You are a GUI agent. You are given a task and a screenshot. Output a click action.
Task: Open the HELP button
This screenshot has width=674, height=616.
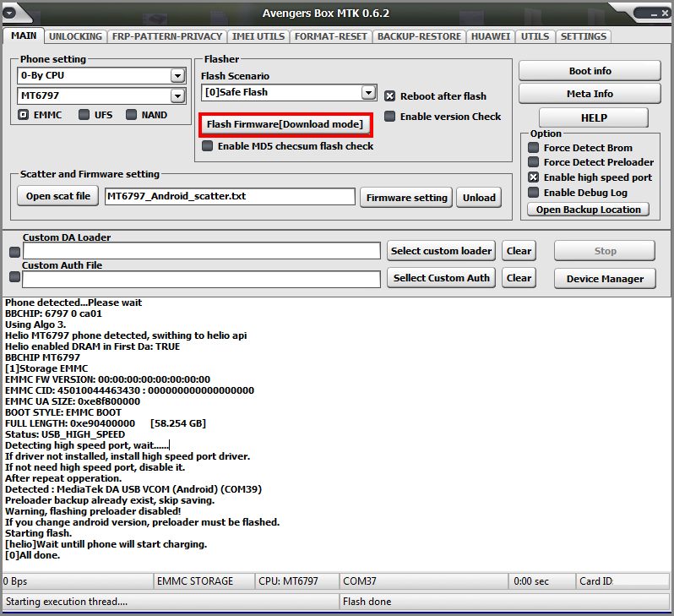click(x=594, y=117)
